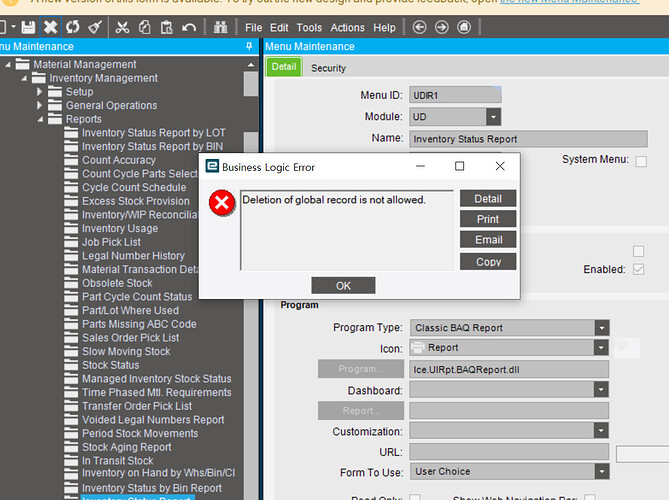Viewport: 669px width, 500px height.
Task: Open the Tools menu
Action: [x=309, y=28]
